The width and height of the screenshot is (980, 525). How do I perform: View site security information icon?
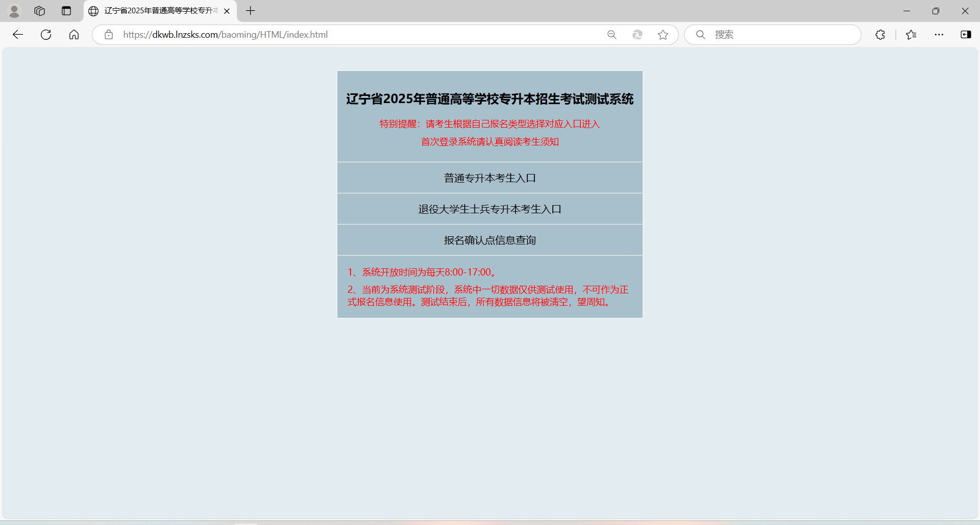(x=108, y=35)
